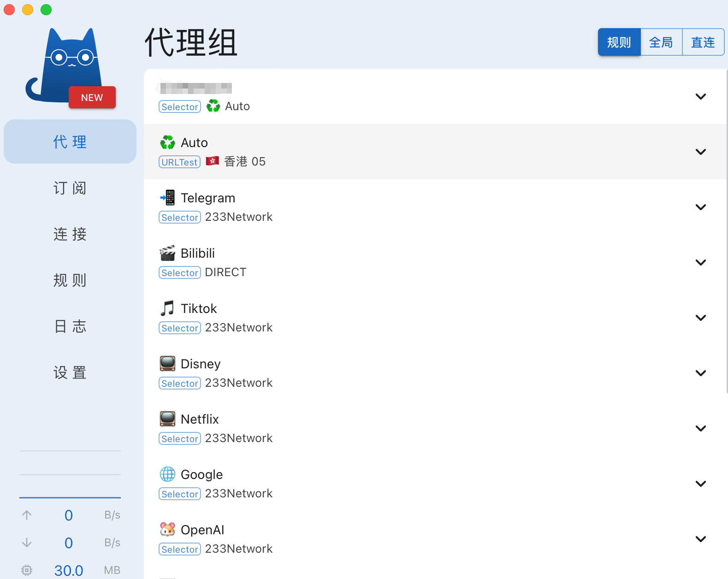Expand the Netflix proxy group chevron

coord(700,429)
